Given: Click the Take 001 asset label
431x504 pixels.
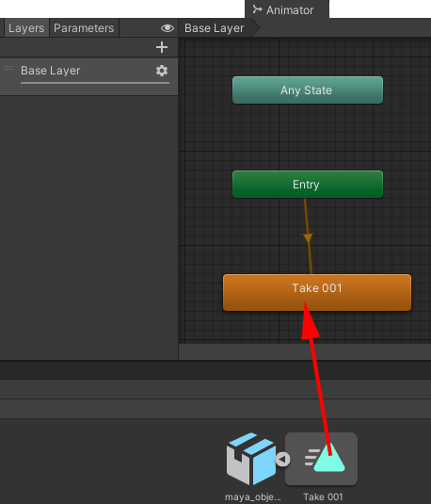Looking at the screenshot, I should click(323, 496).
